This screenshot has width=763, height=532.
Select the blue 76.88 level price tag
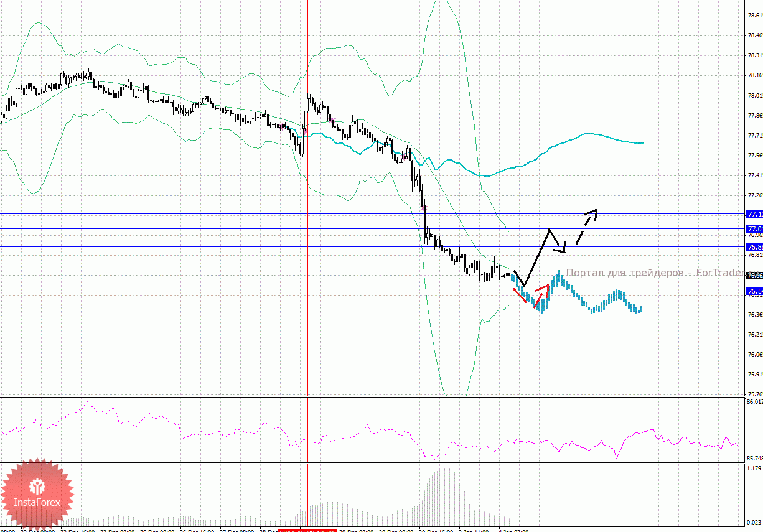(754, 247)
